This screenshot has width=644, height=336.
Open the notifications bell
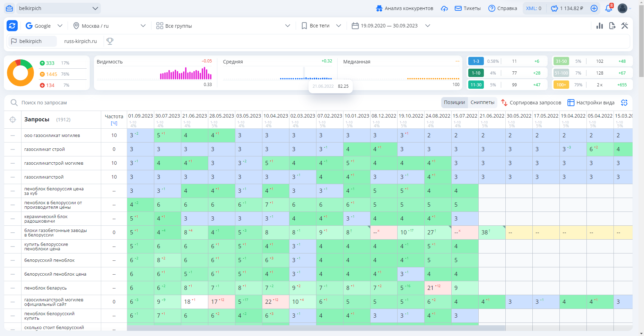pyautogui.click(x=609, y=8)
